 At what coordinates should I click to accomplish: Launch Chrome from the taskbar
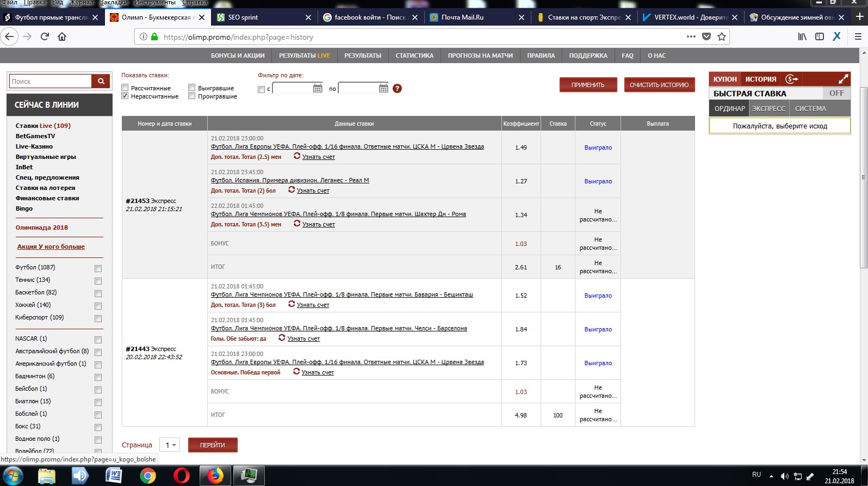click(x=147, y=476)
